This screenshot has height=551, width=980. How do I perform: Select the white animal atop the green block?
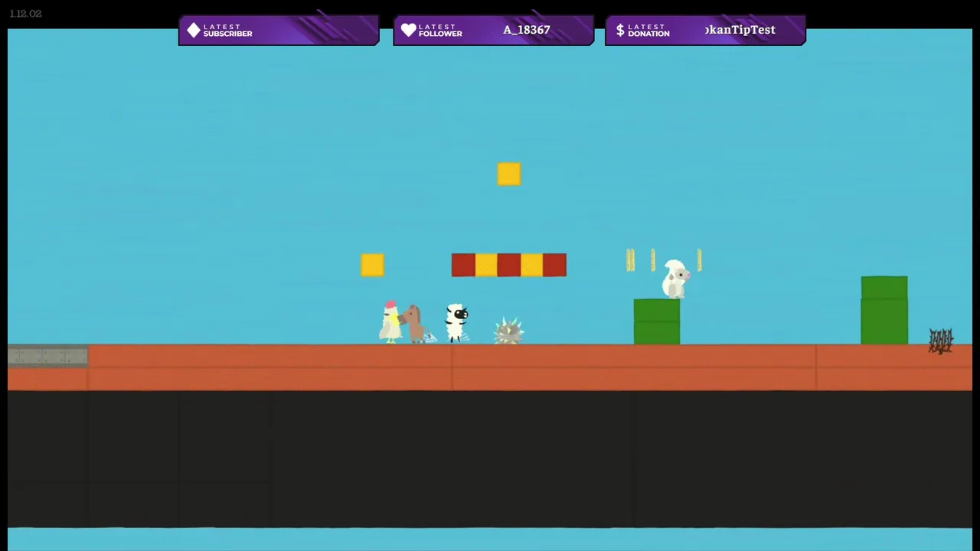tap(675, 279)
